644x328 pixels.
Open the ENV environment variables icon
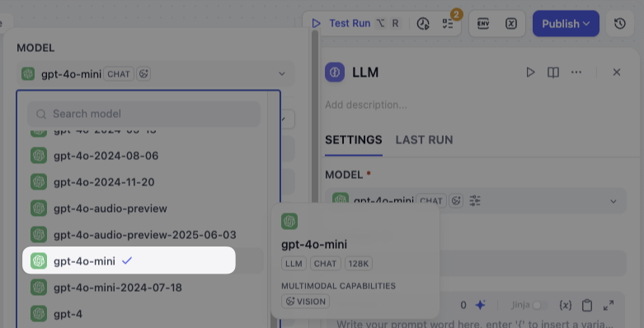pyautogui.click(x=483, y=24)
